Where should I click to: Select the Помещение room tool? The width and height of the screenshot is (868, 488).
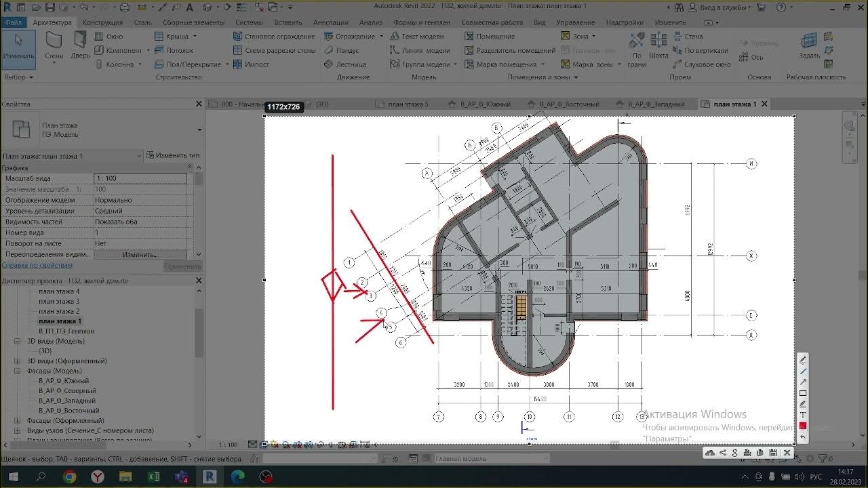[489, 36]
